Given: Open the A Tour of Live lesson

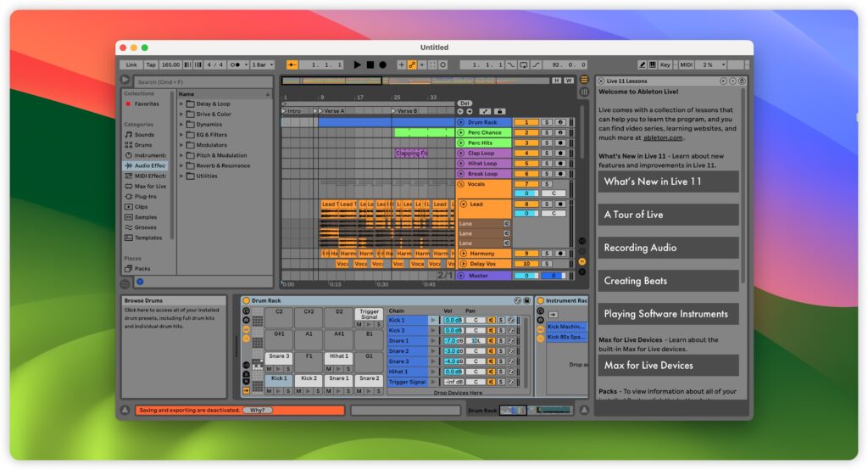Looking at the screenshot, I should click(668, 215).
